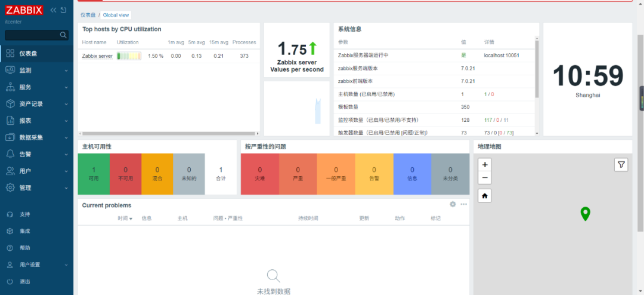
Task: Zoom in on the geomap
Action: 485,165
